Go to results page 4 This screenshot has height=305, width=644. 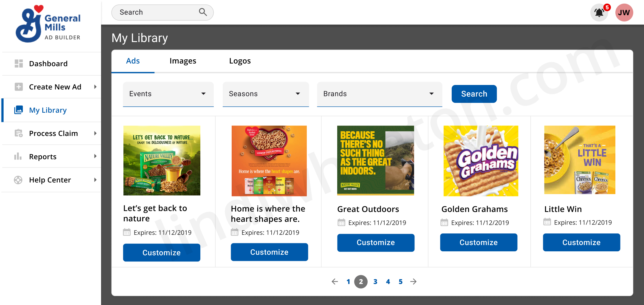pyautogui.click(x=388, y=281)
